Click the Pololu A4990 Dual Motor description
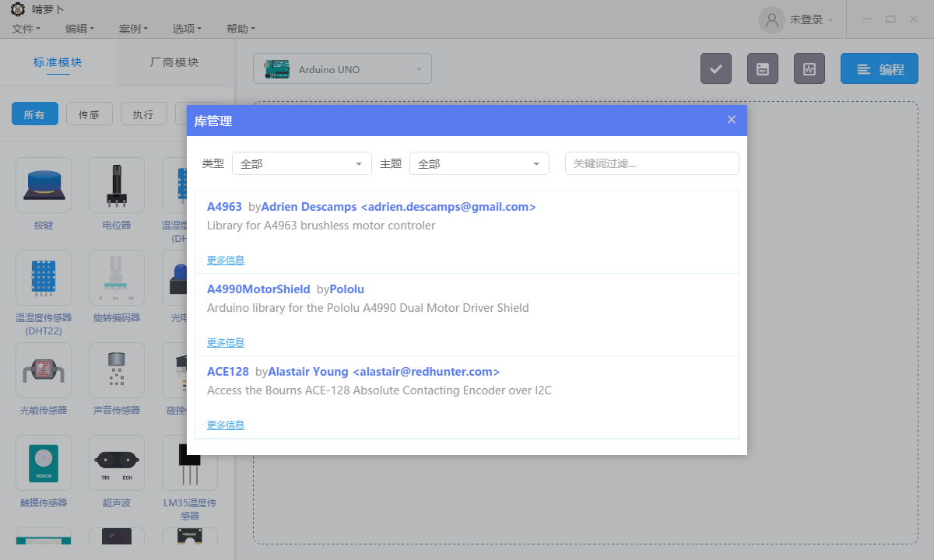This screenshot has height=560, width=934. click(x=367, y=308)
